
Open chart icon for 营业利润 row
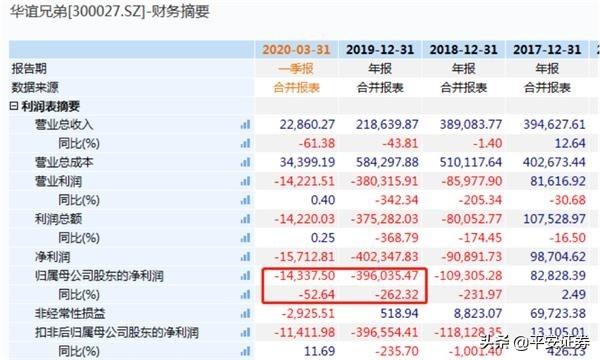pyautogui.click(x=245, y=181)
